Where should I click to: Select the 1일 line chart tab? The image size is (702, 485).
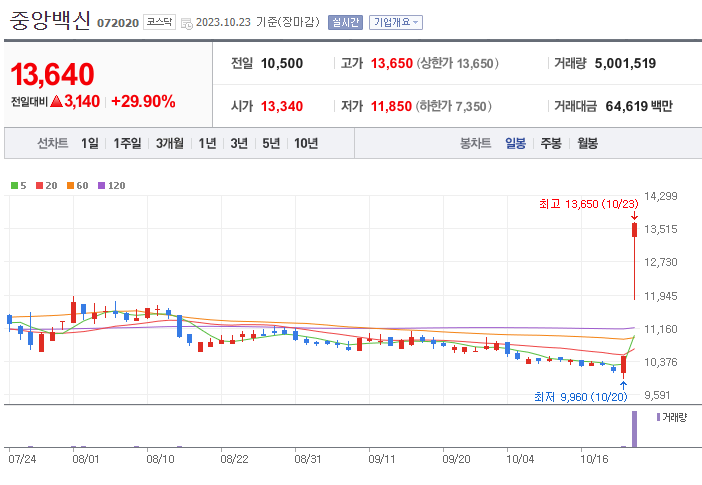coord(90,143)
